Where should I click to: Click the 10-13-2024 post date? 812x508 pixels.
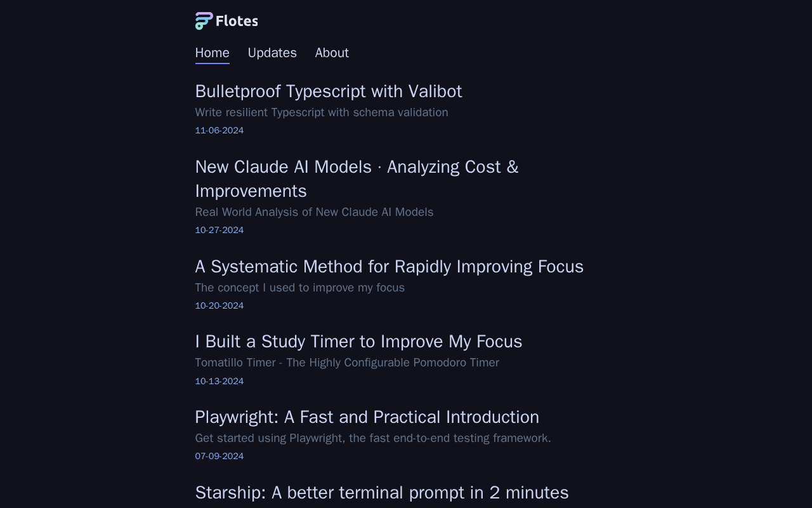point(219,381)
